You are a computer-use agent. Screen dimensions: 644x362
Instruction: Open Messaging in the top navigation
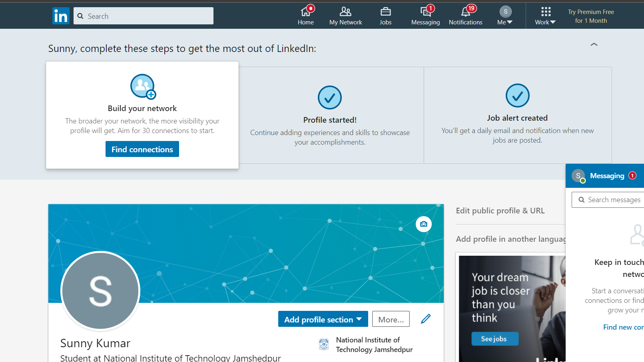[x=425, y=16]
